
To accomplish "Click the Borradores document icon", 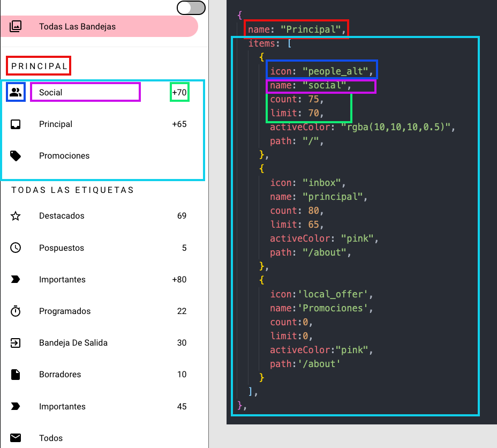I will [16, 375].
